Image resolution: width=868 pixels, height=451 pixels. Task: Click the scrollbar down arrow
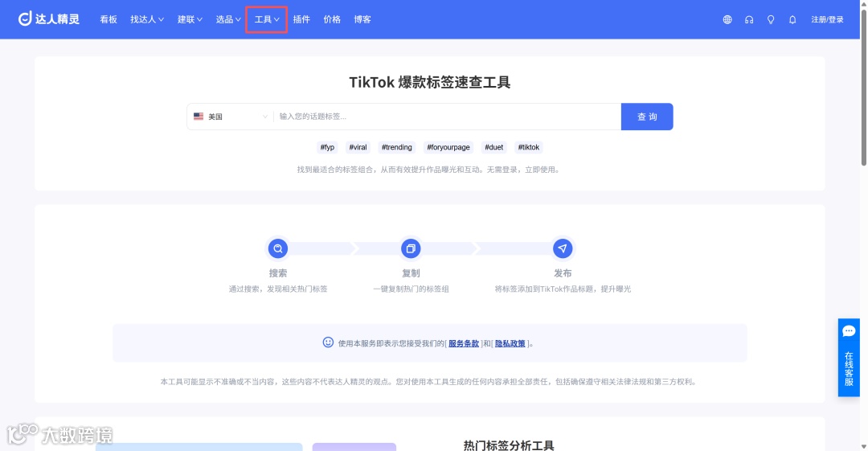pyautogui.click(x=863, y=446)
